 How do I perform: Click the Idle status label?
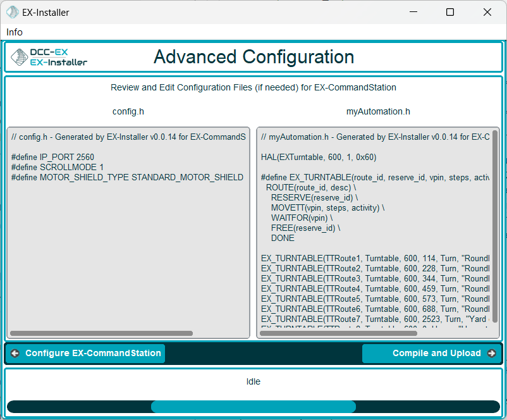[x=253, y=381]
